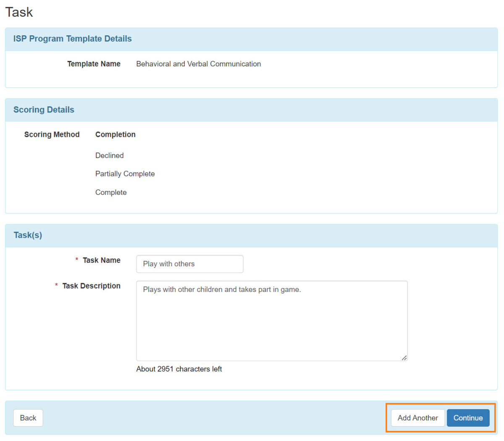Select the 'Play with others' text in Task Name
Viewport: 504px width, 441px height.
coord(168,264)
